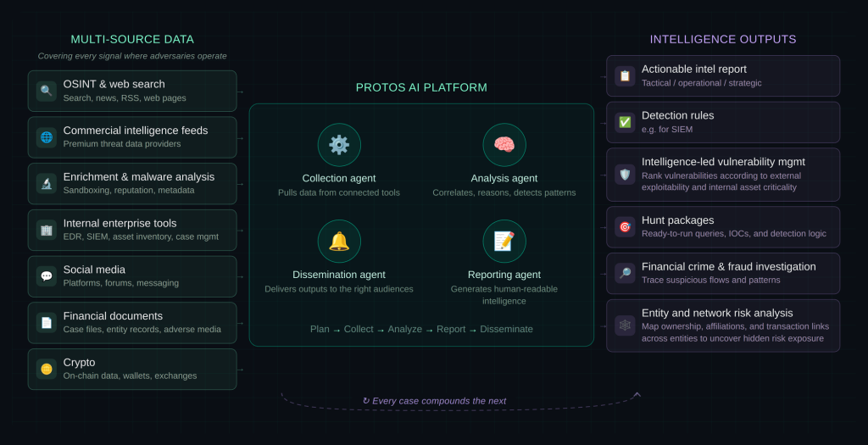Click 'Tactical / operational / strategic' description
The height and width of the screenshot is (445, 868).
click(x=701, y=83)
